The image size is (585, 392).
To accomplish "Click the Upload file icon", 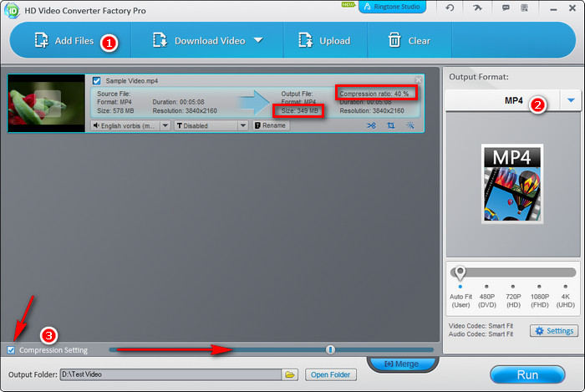I will [306, 40].
